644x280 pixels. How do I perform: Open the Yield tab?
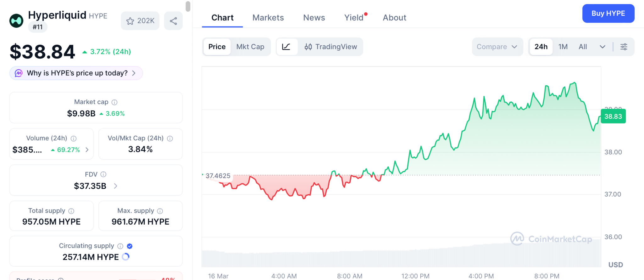tap(354, 18)
